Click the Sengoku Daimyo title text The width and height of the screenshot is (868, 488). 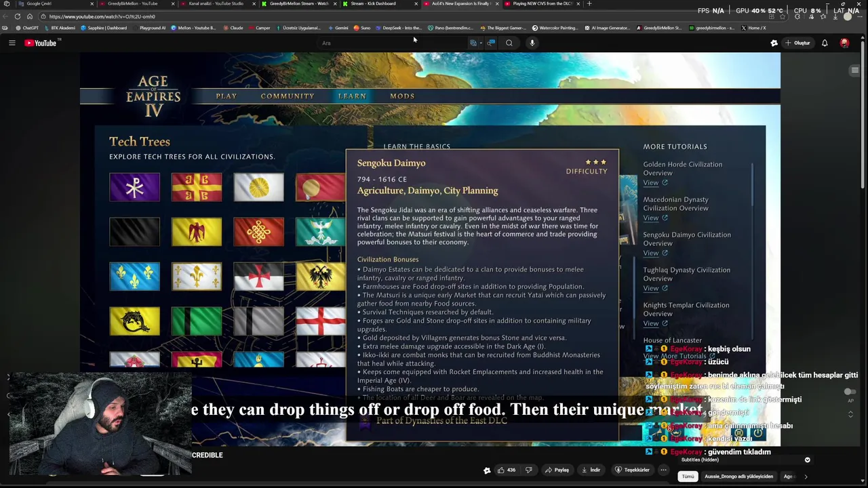(x=391, y=163)
